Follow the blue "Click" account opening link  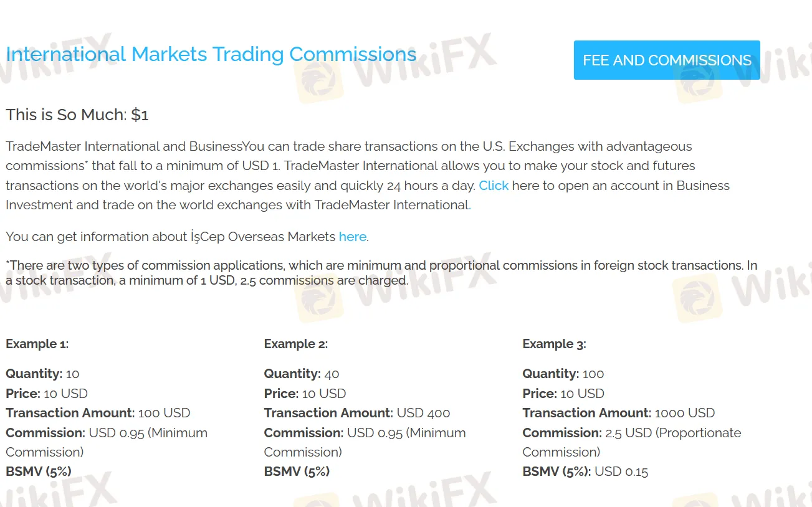point(494,186)
